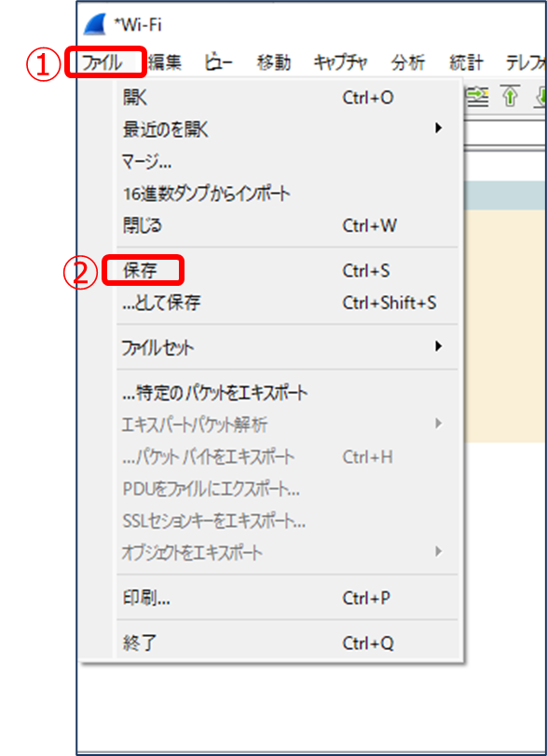Expand the 最近のを開く submenu
This screenshot has width=547, height=756.
tap(287, 129)
